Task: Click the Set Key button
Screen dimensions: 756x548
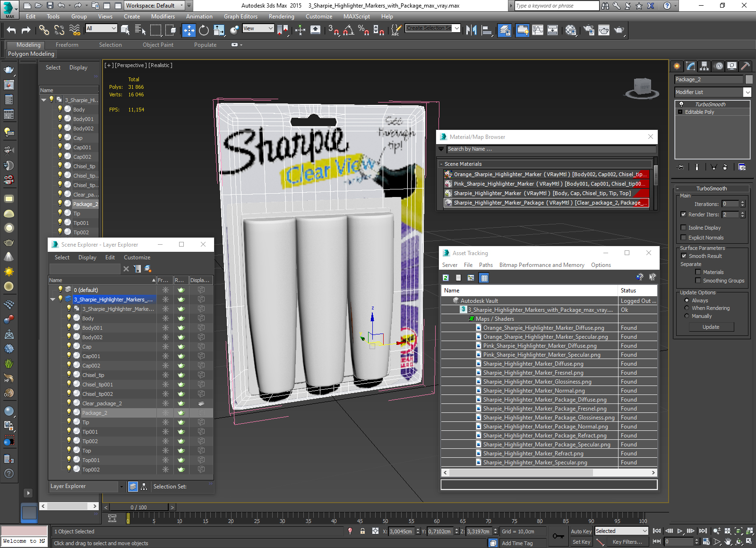Action: [x=581, y=542]
